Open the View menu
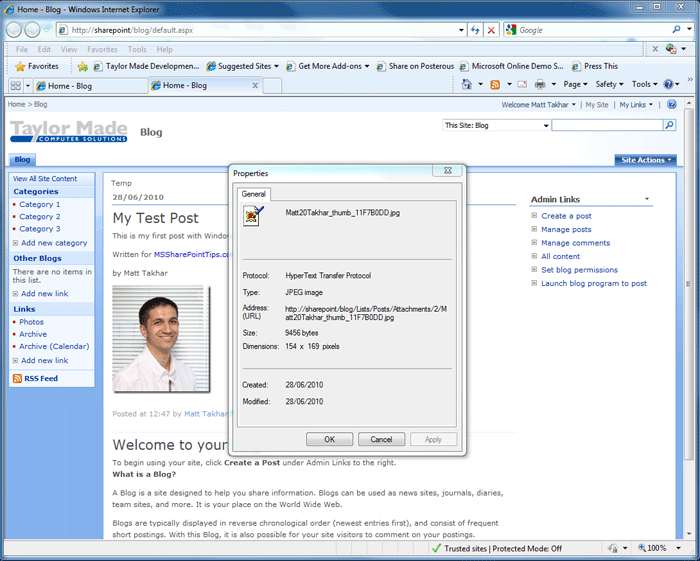700x561 pixels. tap(69, 50)
